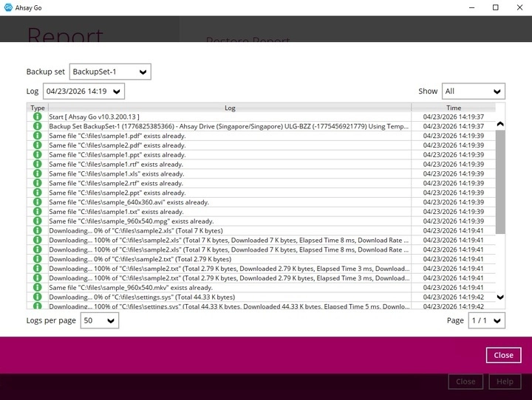Click the magenta-bar Close button
Viewport: 532px width, 400px height.
pos(503,355)
